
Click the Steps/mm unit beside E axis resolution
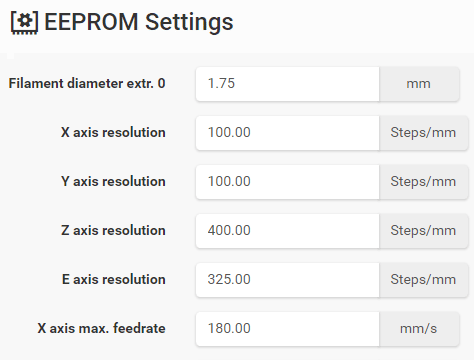pos(424,280)
